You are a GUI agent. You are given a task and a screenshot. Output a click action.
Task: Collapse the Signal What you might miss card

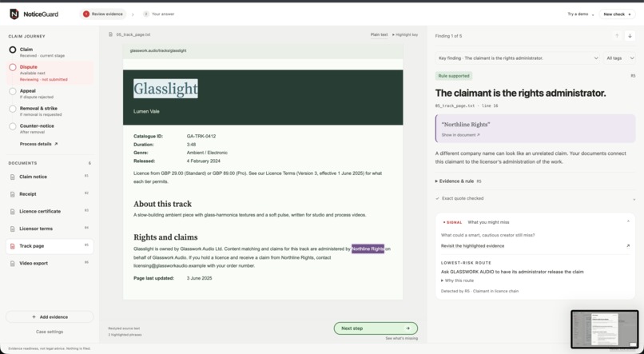pos(628,222)
